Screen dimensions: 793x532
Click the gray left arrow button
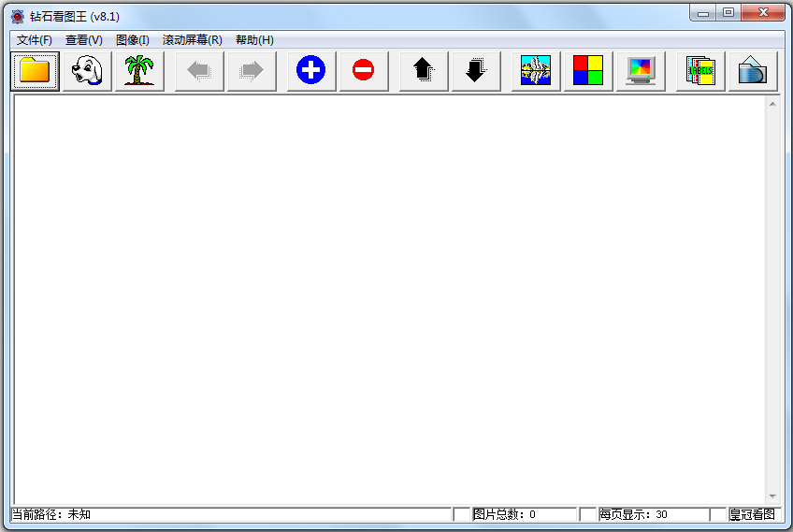coord(199,71)
